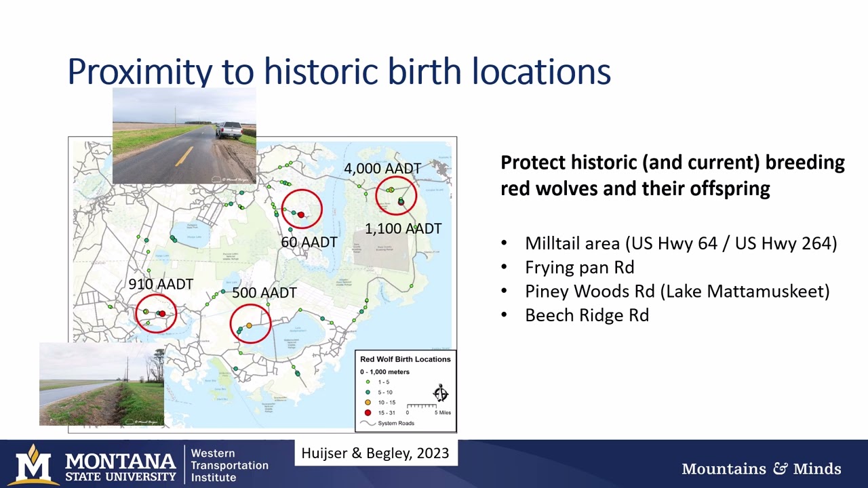Select the 'Beech Ridge Rd' bullet
The height and width of the screenshot is (488, 868).
(x=587, y=315)
